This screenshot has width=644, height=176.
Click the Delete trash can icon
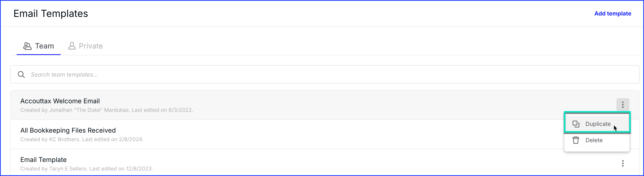(576, 140)
